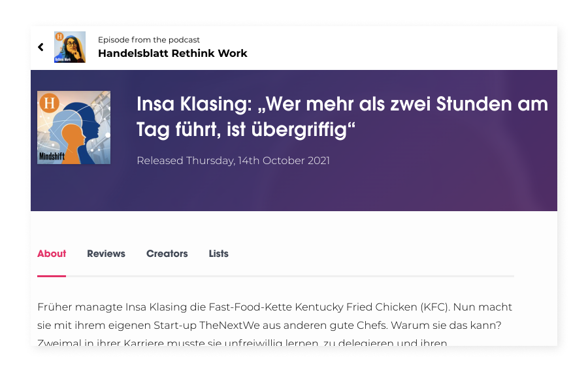Screen dimensions: 588x372
Task: Click the pink underline beneath About
Action: [52, 276]
